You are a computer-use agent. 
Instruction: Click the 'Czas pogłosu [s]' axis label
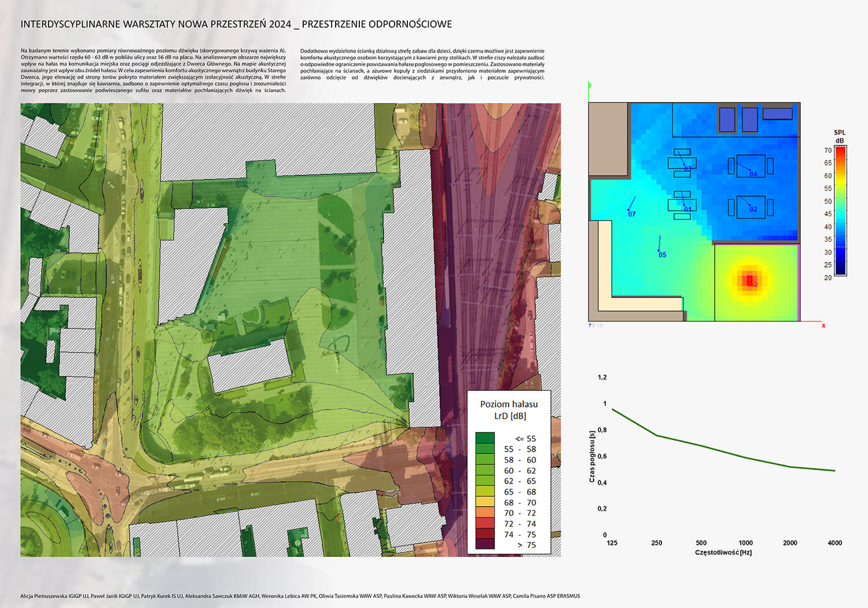tap(592, 456)
